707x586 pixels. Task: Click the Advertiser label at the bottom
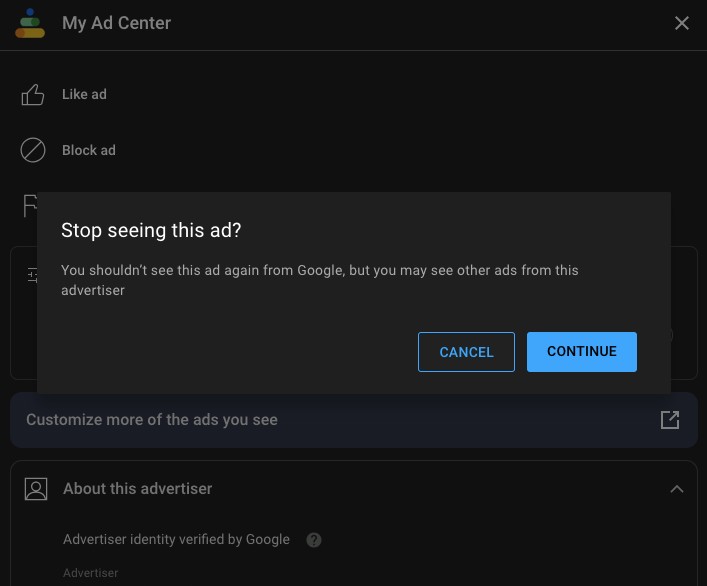tap(91, 573)
